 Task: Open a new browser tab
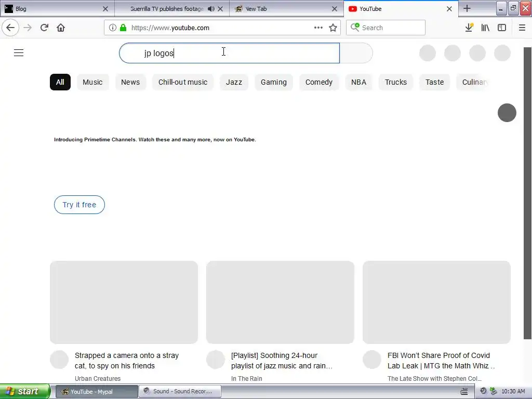point(467,8)
